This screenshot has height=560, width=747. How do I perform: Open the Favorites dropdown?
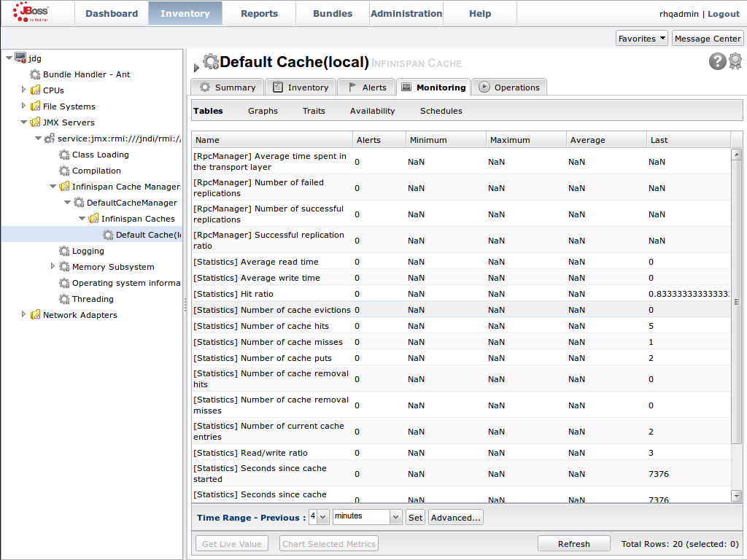(x=641, y=39)
